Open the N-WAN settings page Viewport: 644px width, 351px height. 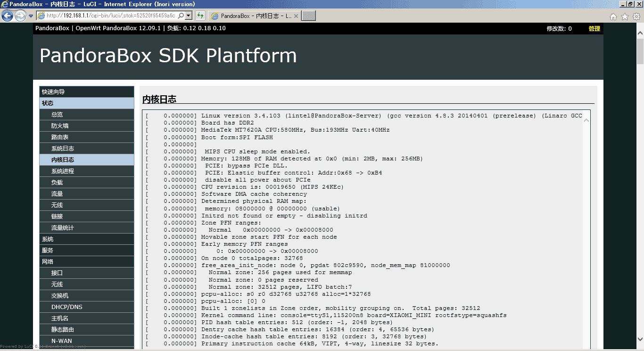coord(87,341)
